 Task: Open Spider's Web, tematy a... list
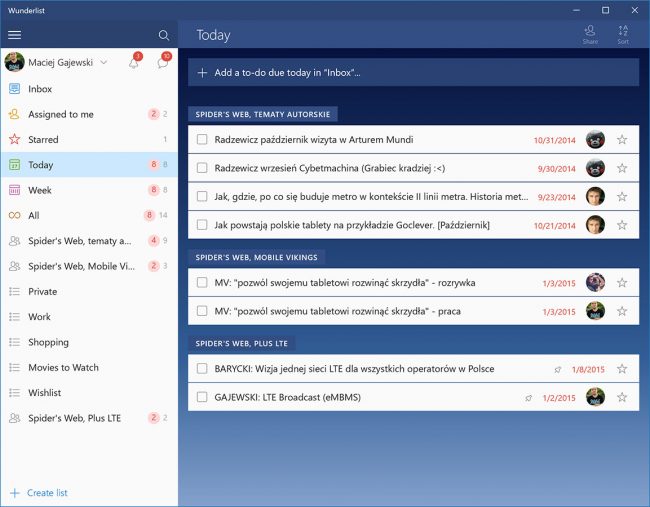(89, 240)
